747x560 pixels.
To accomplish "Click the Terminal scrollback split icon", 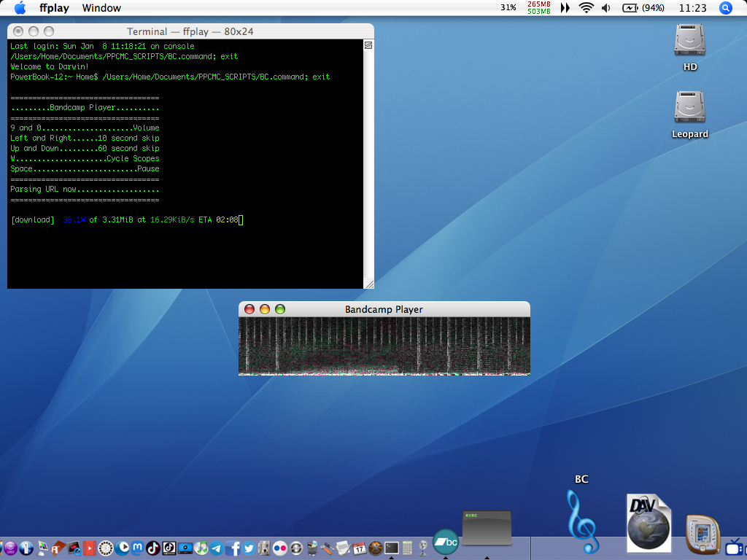I will point(368,45).
